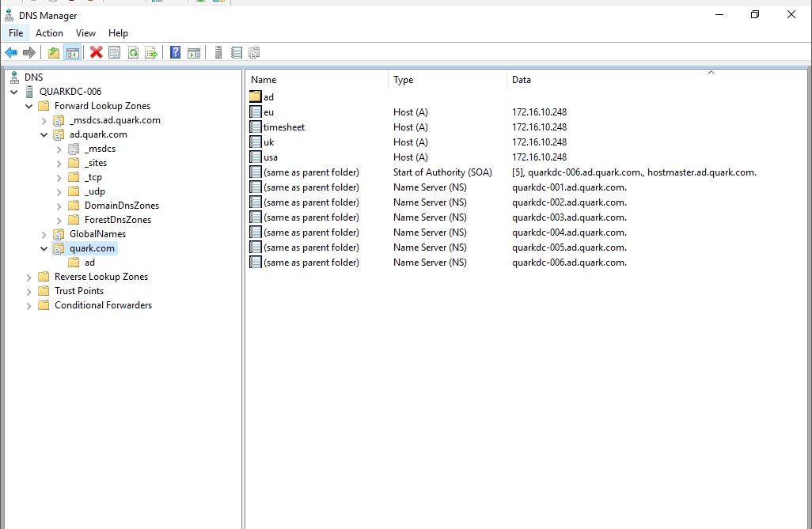Click the Reverse Lookup Zones folder icon

[44, 277]
